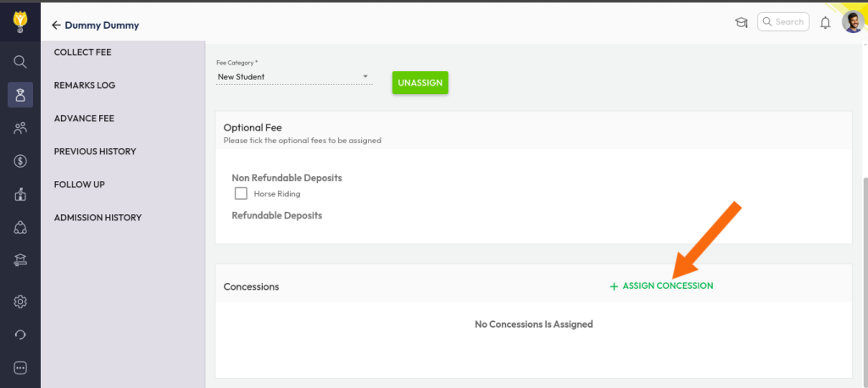Open the Collect Fee menu item
The width and height of the screenshot is (868, 388).
pyautogui.click(x=82, y=53)
